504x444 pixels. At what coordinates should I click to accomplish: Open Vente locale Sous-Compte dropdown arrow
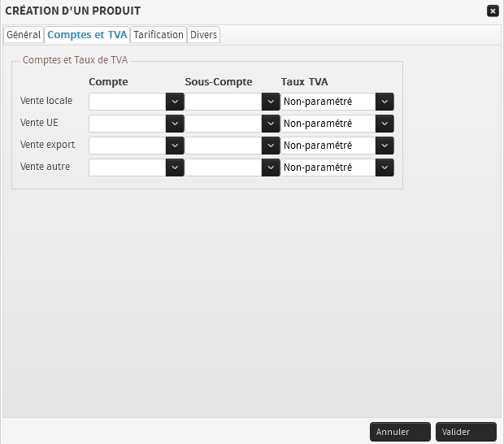[x=271, y=102]
